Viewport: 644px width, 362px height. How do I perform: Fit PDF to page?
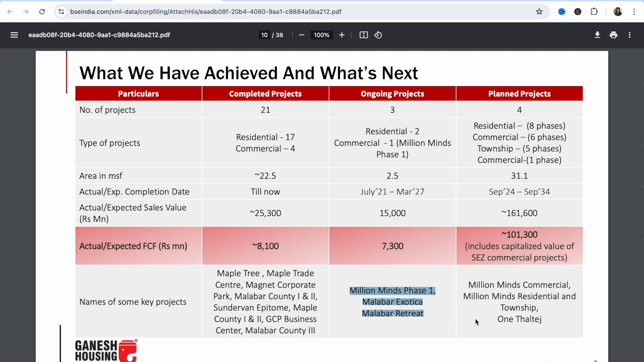tap(364, 35)
